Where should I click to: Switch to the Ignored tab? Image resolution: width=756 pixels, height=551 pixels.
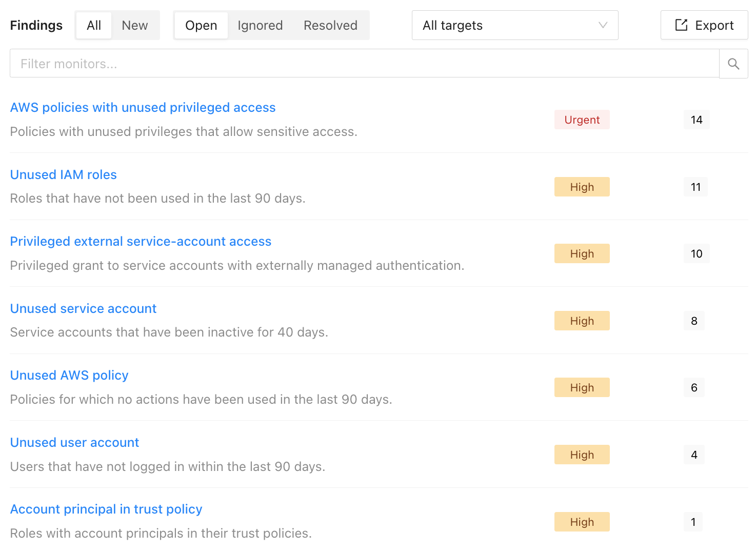pyautogui.click(x=260, y=25)
